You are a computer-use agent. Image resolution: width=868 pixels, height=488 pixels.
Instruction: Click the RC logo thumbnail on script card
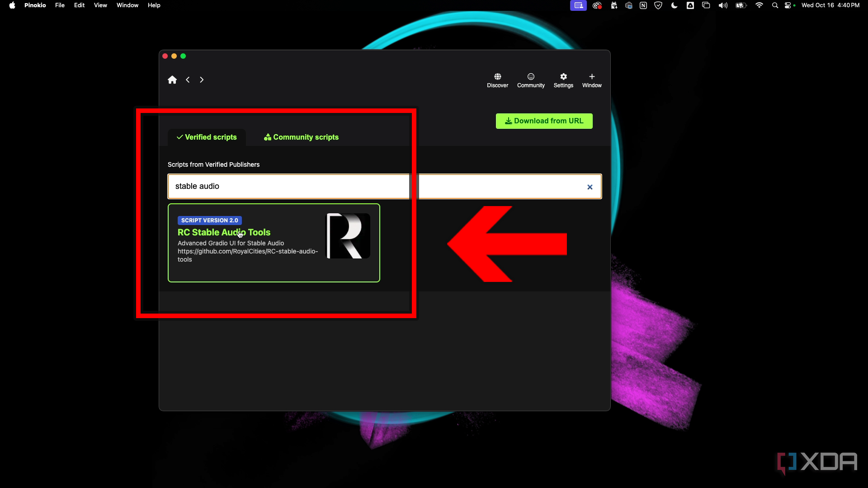(348, 236)
